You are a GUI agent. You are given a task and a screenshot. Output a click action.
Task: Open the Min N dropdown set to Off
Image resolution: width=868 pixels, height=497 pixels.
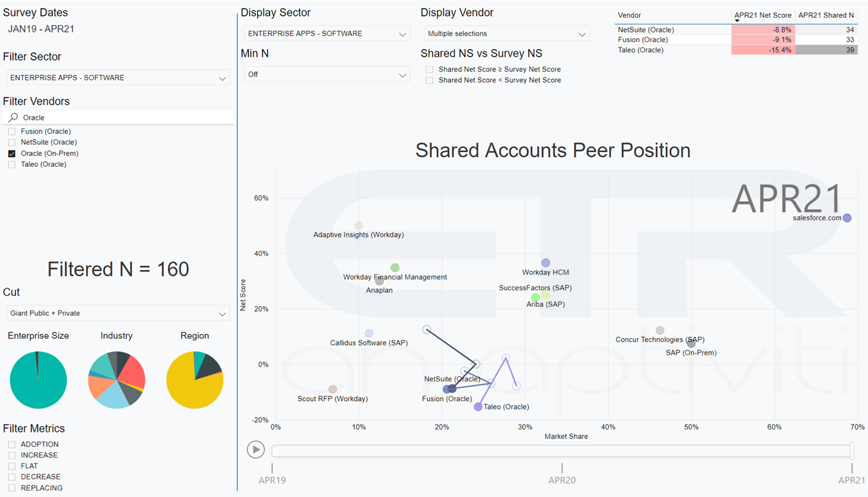pos(327,75)
